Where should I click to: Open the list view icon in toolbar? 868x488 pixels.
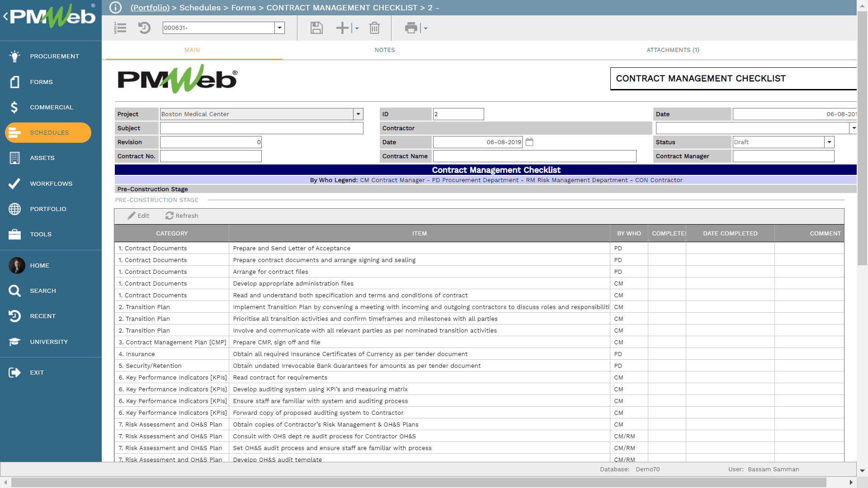[120, 28]
